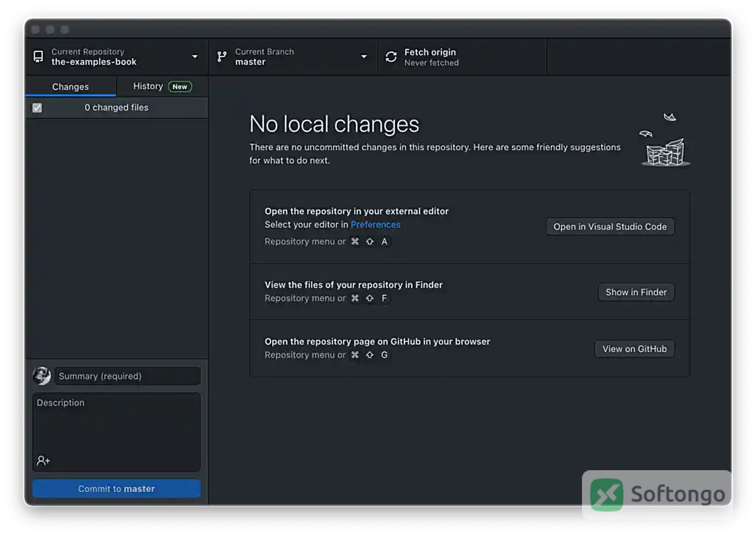Click 'Open the repository in your external editor' text
756x536 pixels.
click(356, 211)
